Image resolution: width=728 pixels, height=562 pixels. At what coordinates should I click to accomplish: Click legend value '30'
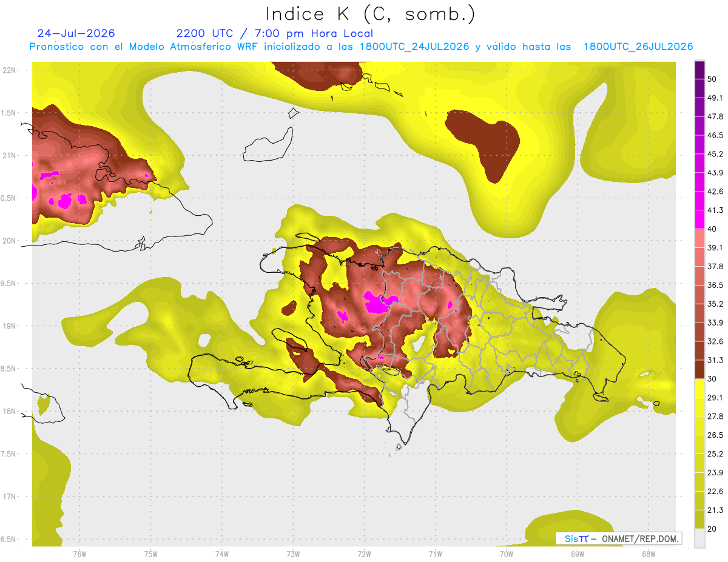[712, 379]
